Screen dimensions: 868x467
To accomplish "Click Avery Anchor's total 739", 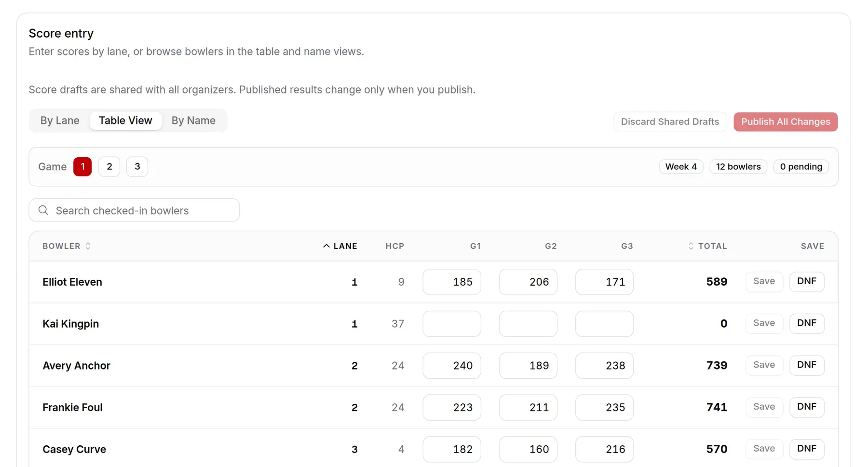I will pyautogui.click(x=717, y=366).
